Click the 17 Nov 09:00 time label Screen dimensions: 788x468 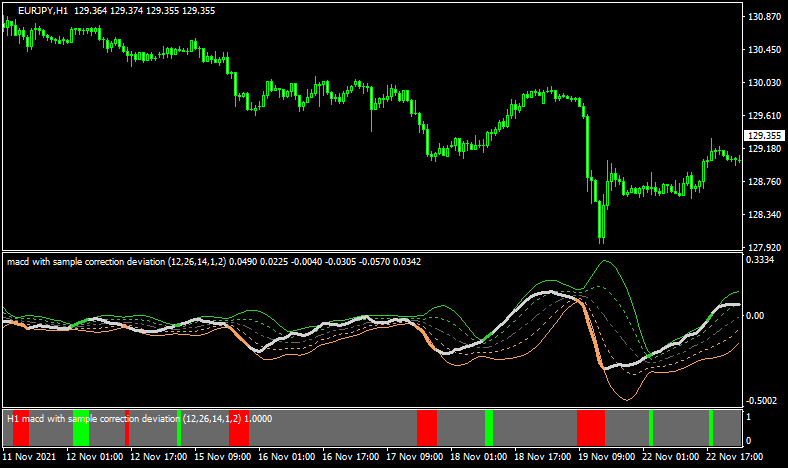coord(414,457)
